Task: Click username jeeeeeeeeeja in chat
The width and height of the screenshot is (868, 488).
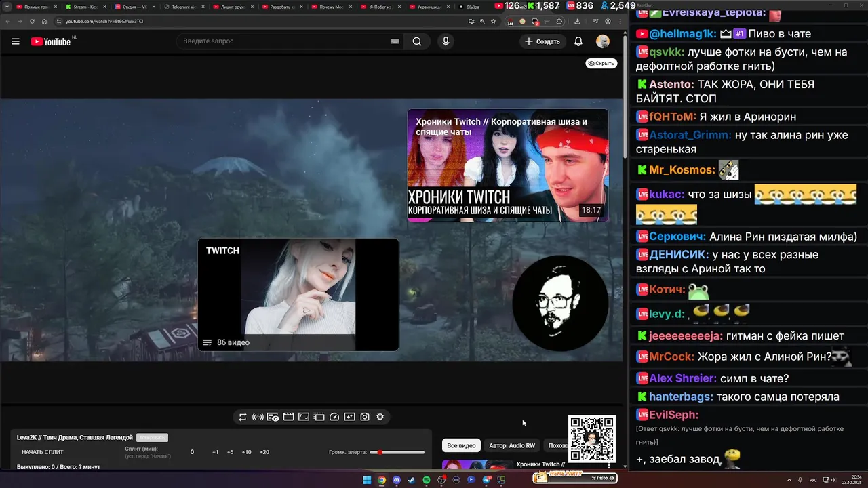Action: coord(686,335)
